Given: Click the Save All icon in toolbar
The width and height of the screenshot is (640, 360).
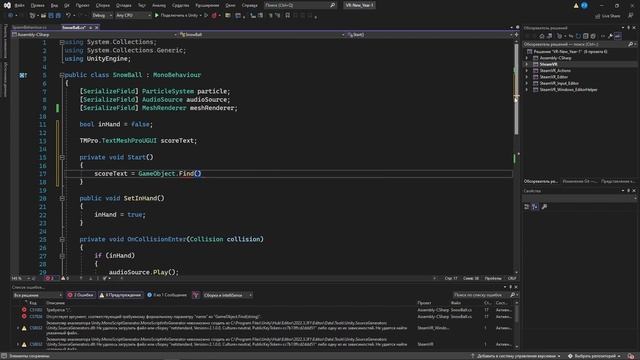Looking at the screenshot, I should [58, 16].
